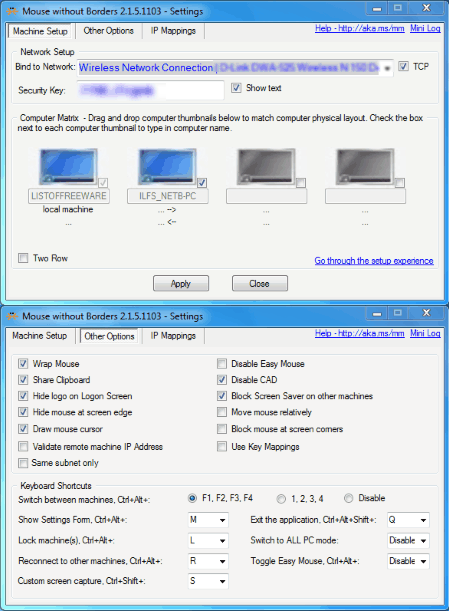Click the Security Key input field

pos(150,90)
